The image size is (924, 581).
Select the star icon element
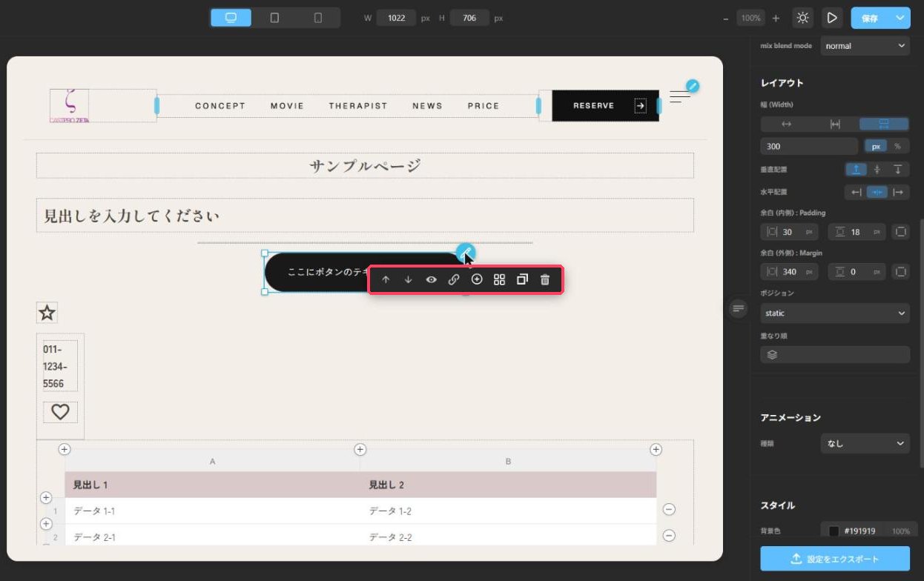tap(47, 313)
